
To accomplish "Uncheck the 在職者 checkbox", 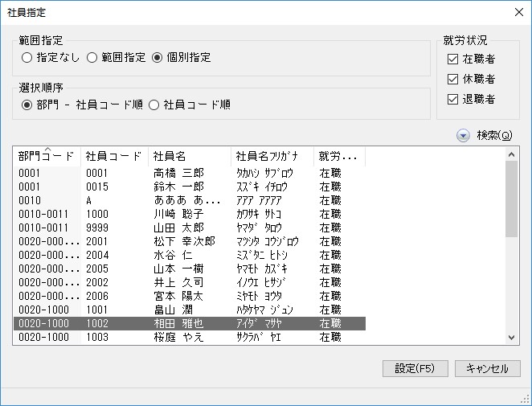I will tap(452, 59).
